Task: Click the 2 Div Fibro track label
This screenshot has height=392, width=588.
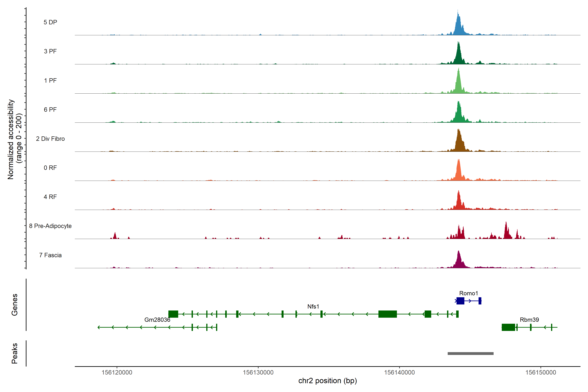Action: click(x=50, y=139)
